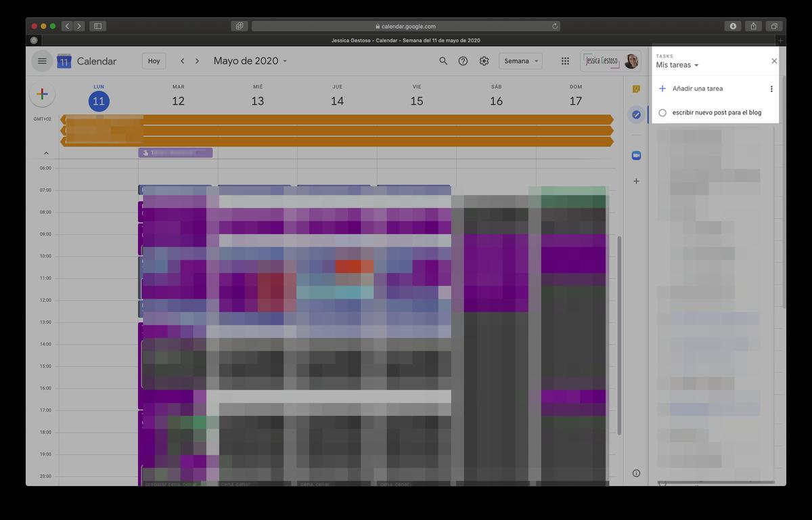Close the Tasks side panel
Viewport: 812px width, 520px height.
pos(774,61)
